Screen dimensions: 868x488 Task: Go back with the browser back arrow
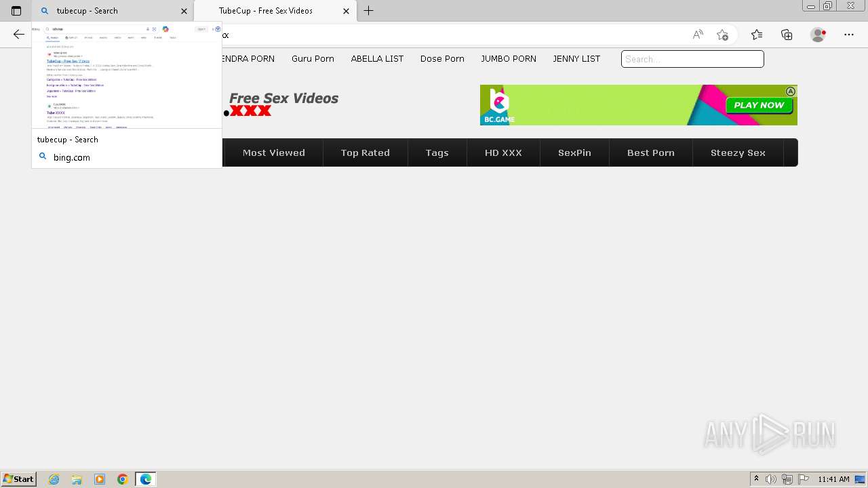pyautogui.click(x=19, y=35)
